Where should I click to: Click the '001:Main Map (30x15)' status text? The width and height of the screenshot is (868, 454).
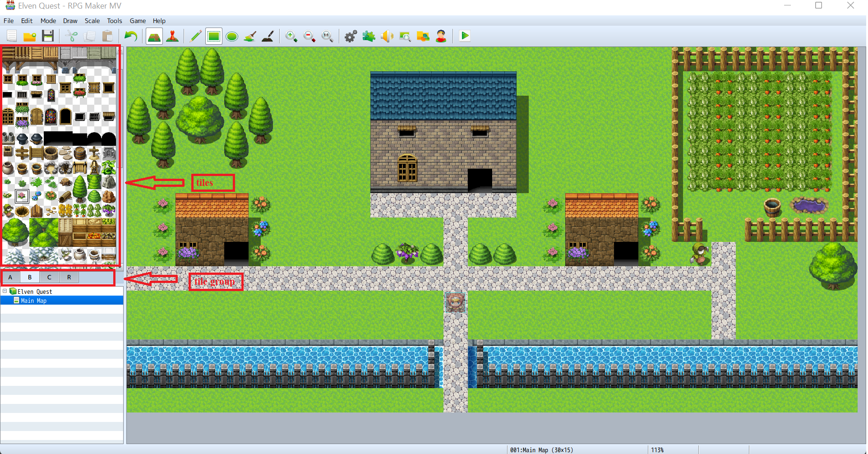coord(541,449)
